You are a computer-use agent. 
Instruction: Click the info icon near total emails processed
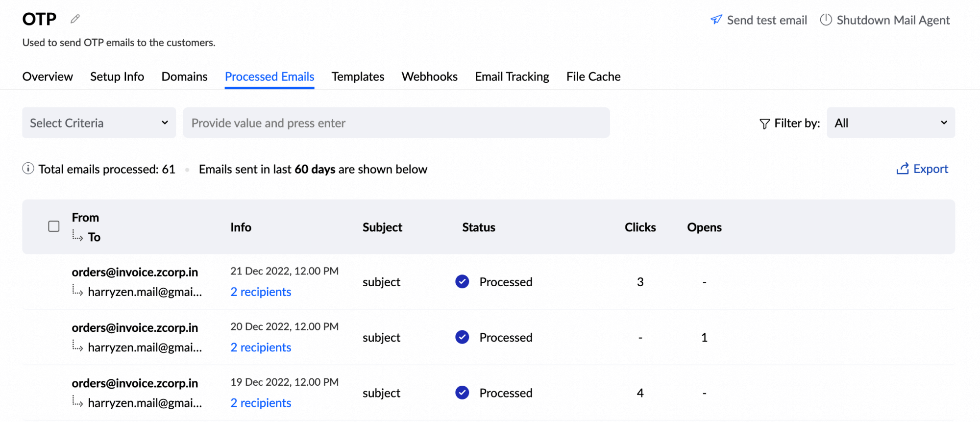tap(28, 169)
